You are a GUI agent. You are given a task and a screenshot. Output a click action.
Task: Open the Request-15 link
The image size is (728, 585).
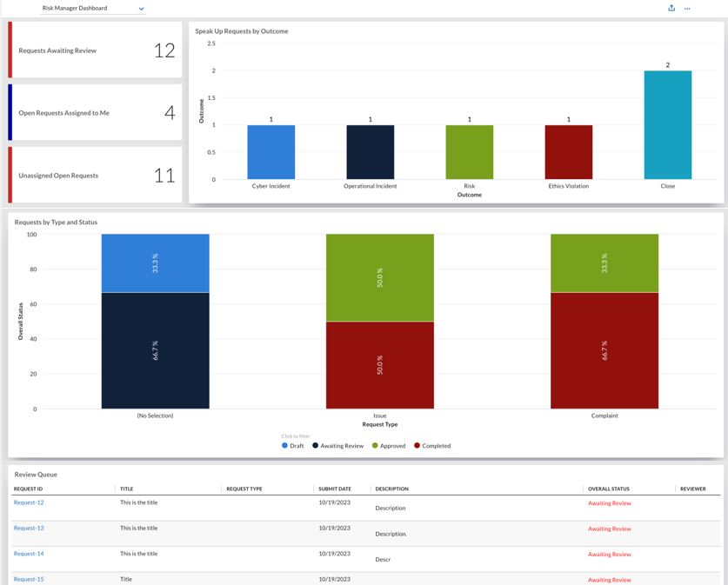(29, 579)
